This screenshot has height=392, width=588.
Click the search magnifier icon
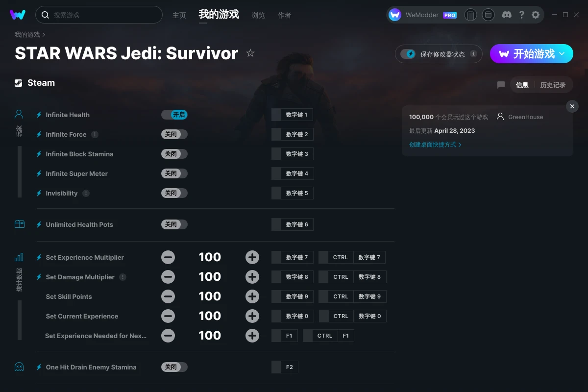tap(45, 15)
